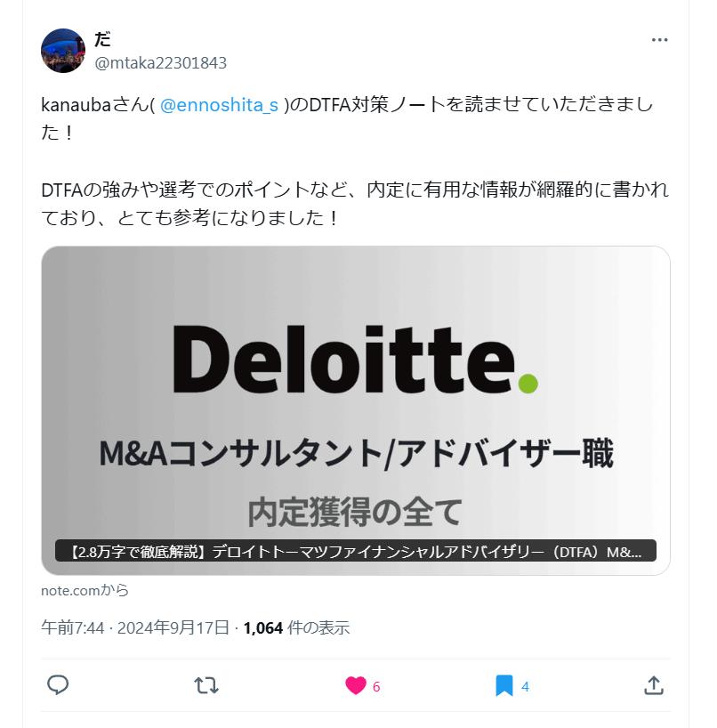Click the article title bar starting with 【2.8万字で徹底解説】
Viewport: 717px width, 728px height.
[356, 550]
